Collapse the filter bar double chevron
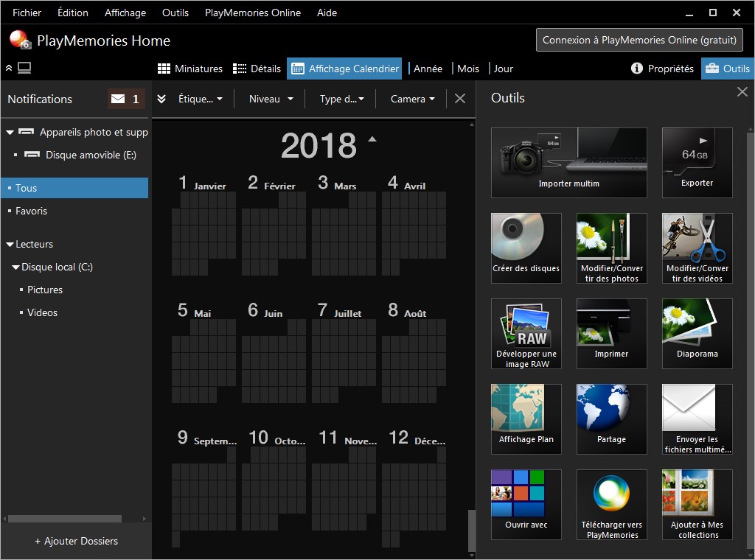The width and height of the screenshot is (755, 560). pos(161,99)
